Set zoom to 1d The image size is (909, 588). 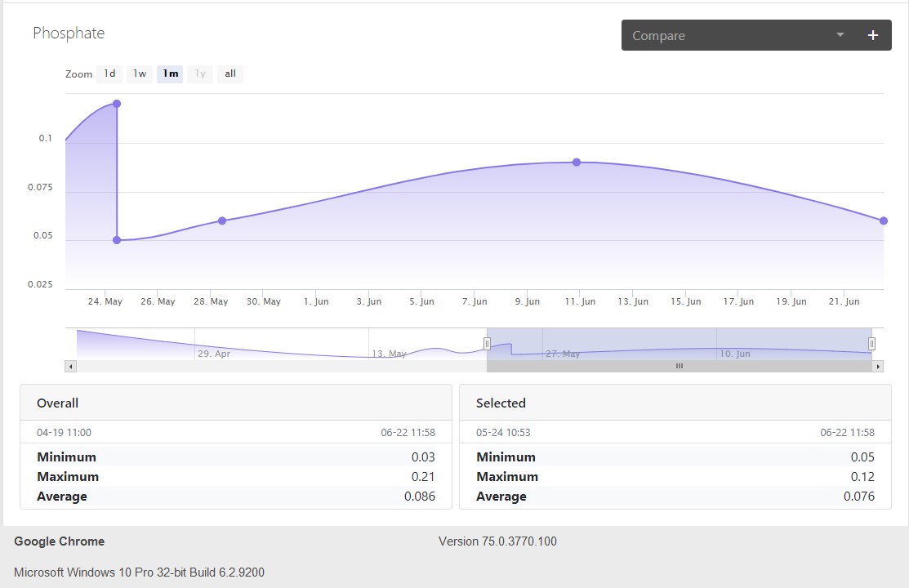[109, 73]
